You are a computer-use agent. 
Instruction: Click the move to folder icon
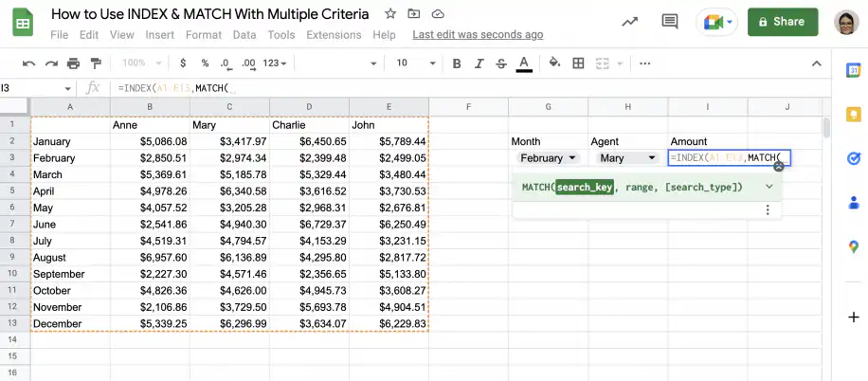(413, 14)
